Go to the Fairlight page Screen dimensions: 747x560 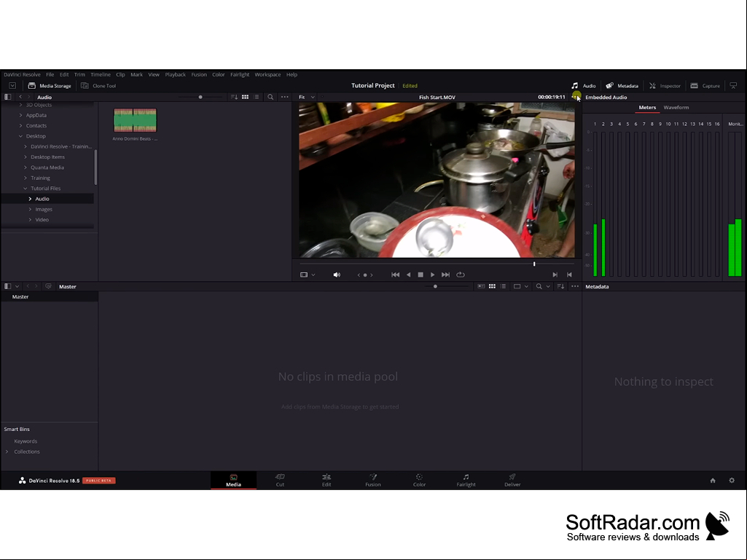click(466, 481)
